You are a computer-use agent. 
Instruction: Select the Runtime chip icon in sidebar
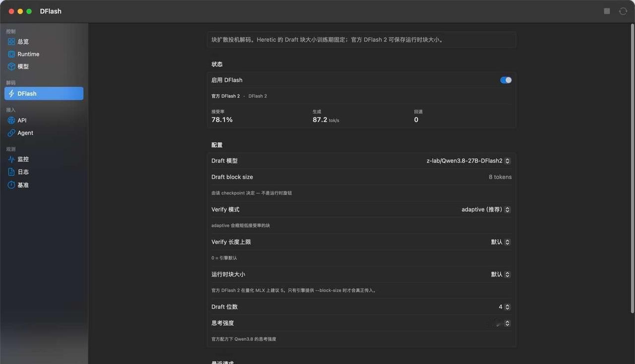(11, 54)
